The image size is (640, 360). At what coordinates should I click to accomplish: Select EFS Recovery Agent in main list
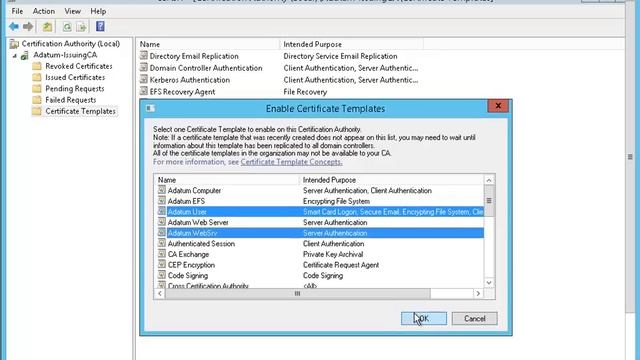pyautogui.click(x=182, y=92)
